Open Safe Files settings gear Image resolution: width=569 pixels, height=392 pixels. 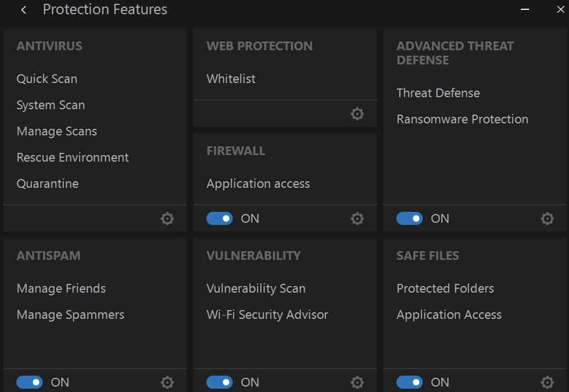click(547, 382)
